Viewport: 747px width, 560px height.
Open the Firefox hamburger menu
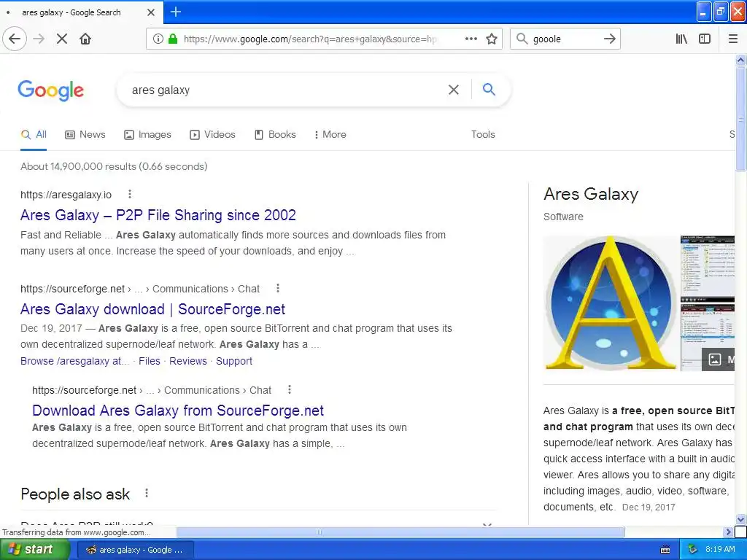point(732,39)
